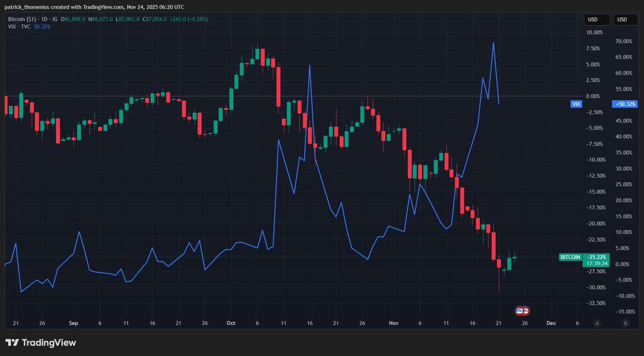
Task: Toggle the B scale button
Action: click(625, 323)
